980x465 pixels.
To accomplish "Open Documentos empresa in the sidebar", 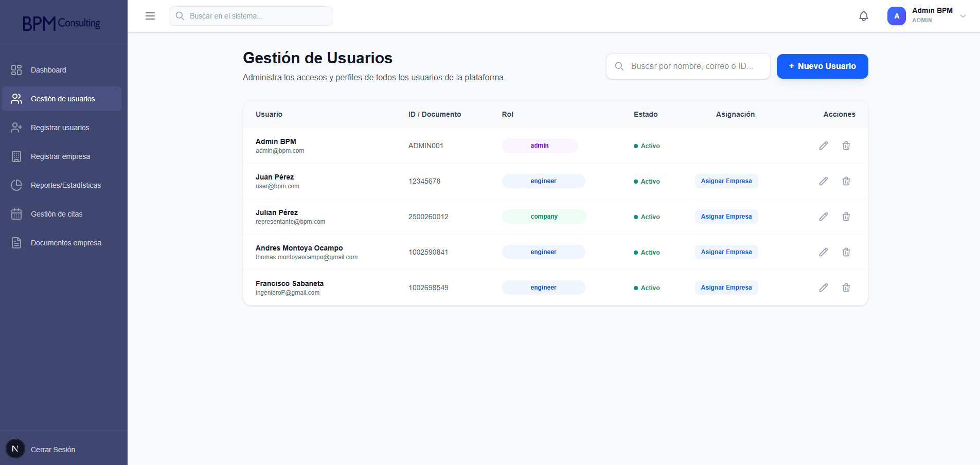I will (66, 242).
